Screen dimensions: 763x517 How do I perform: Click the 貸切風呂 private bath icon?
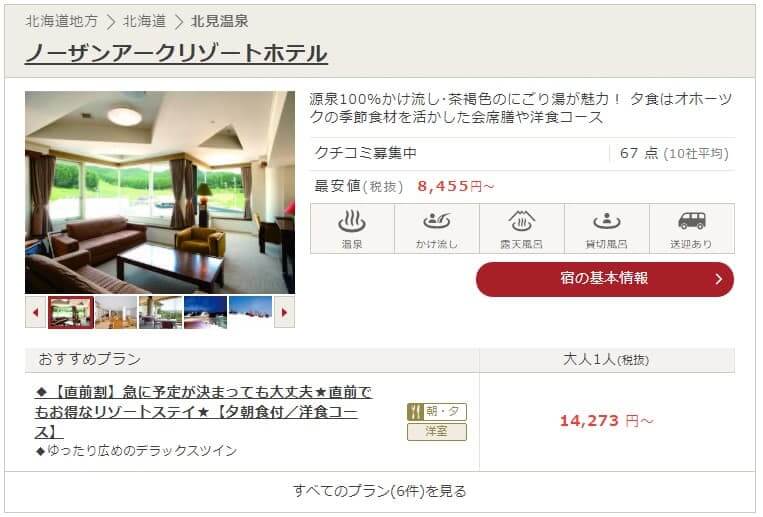click(606, 229)
